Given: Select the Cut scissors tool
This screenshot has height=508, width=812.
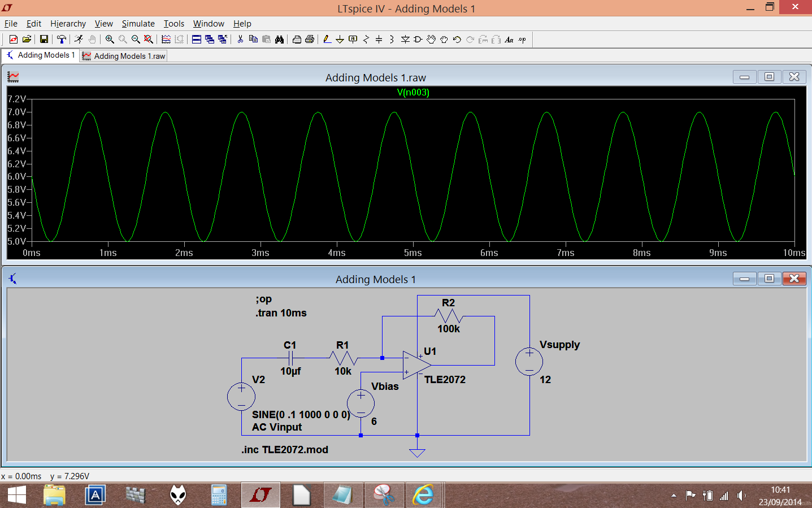Looking at the screenshot, I should point(240,39).
